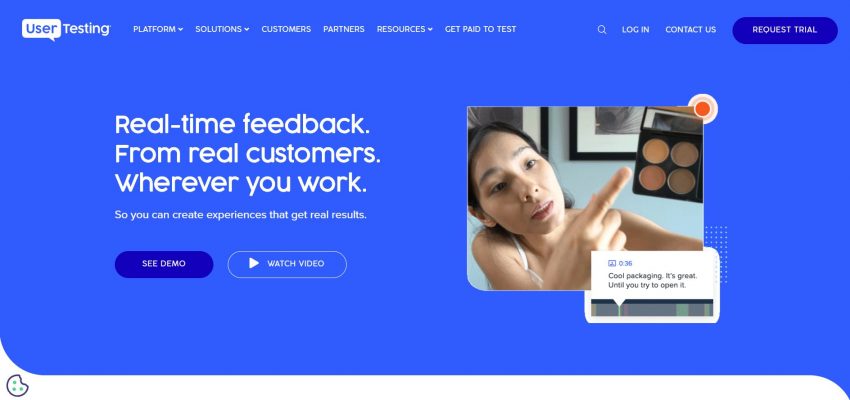Click the play triangle in Watch Video
Viewport: 850px width, 400px height.
pos(254,263)
